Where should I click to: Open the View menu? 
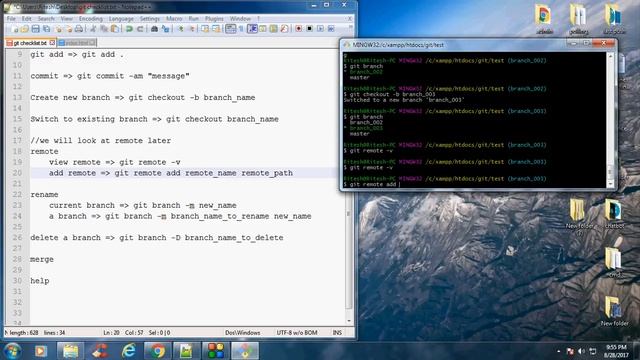click(67, 19)
